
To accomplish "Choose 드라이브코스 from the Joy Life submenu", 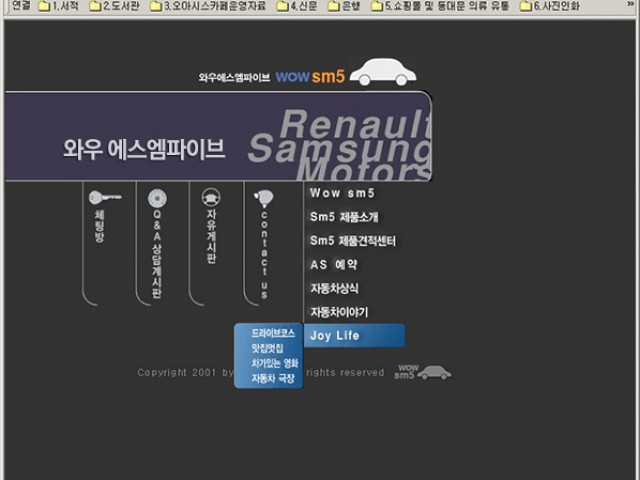I will [273, 331].
